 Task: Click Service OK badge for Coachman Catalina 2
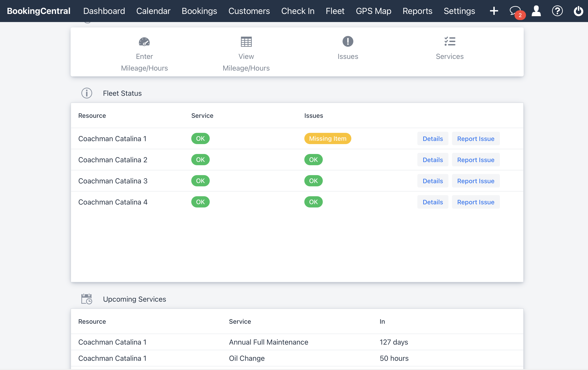point(200,160)
